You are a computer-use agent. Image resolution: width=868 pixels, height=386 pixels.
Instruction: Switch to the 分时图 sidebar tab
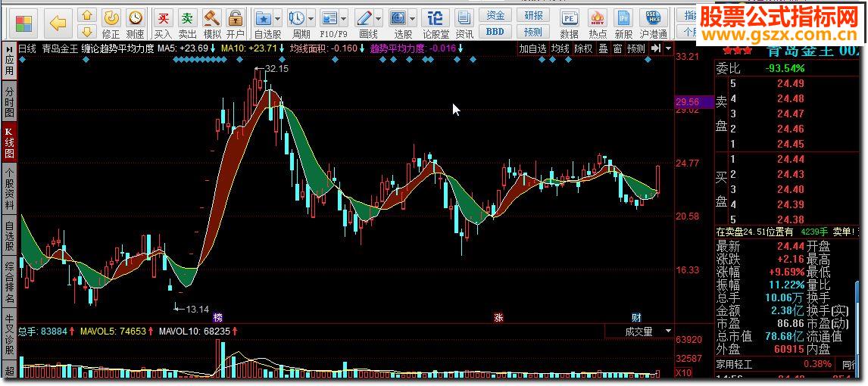9,101
